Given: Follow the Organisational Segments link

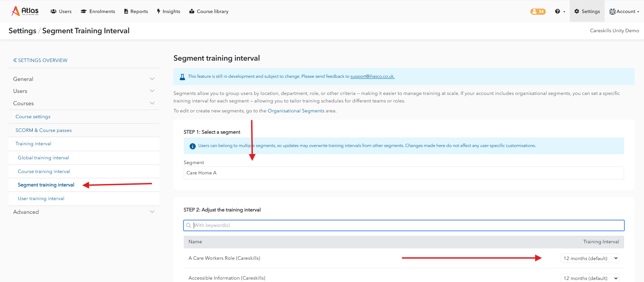Looking at the screenshot, I should point(296,111).
